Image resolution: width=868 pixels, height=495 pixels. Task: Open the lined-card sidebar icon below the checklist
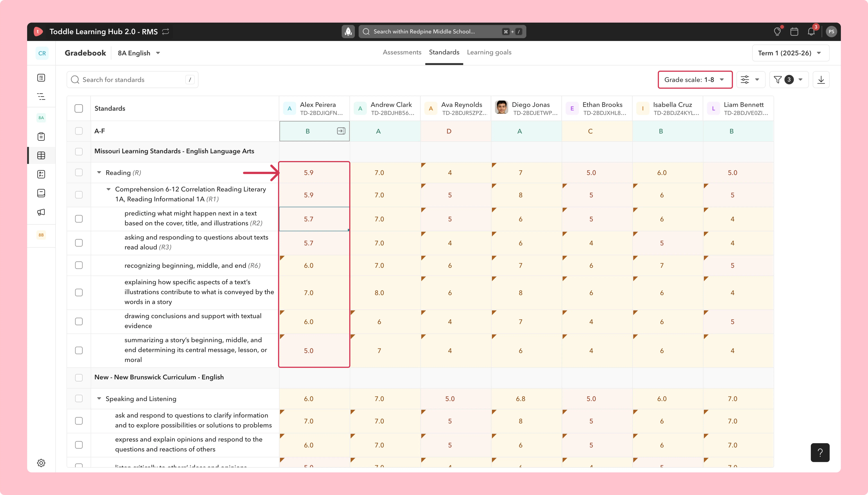point(41,193)
